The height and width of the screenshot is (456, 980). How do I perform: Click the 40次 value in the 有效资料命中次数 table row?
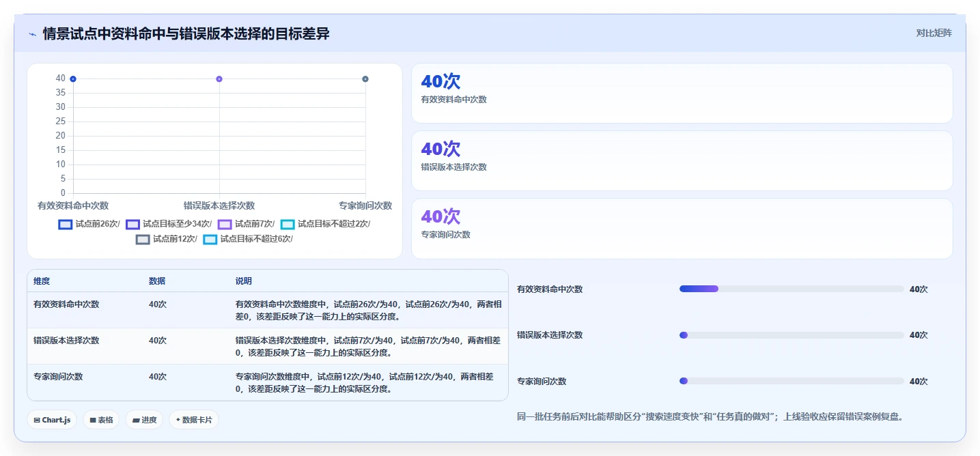(x=158, y=304)
